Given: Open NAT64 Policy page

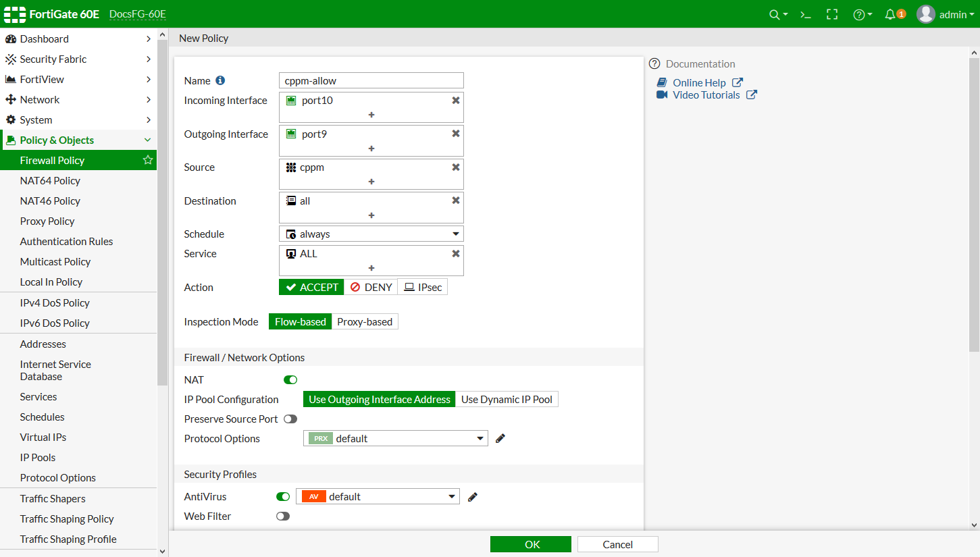Looking at the screenshot, I should [x=50, y=180].
